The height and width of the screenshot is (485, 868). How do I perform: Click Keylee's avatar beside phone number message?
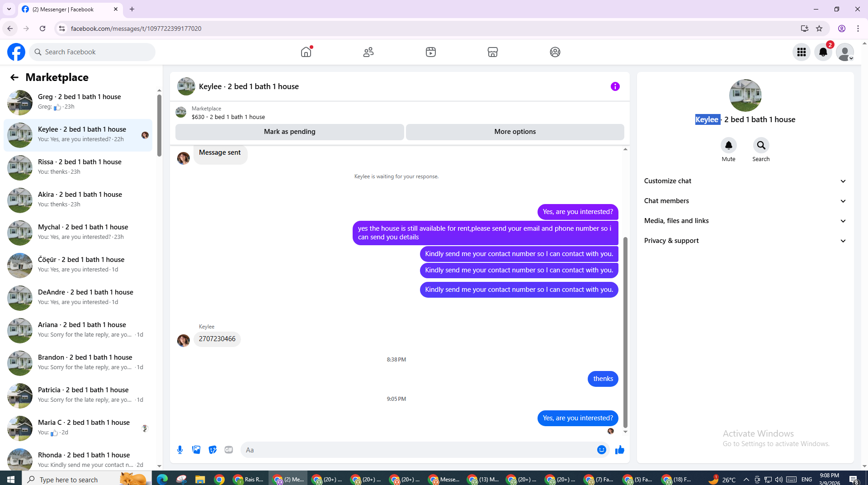pos(184,340)
